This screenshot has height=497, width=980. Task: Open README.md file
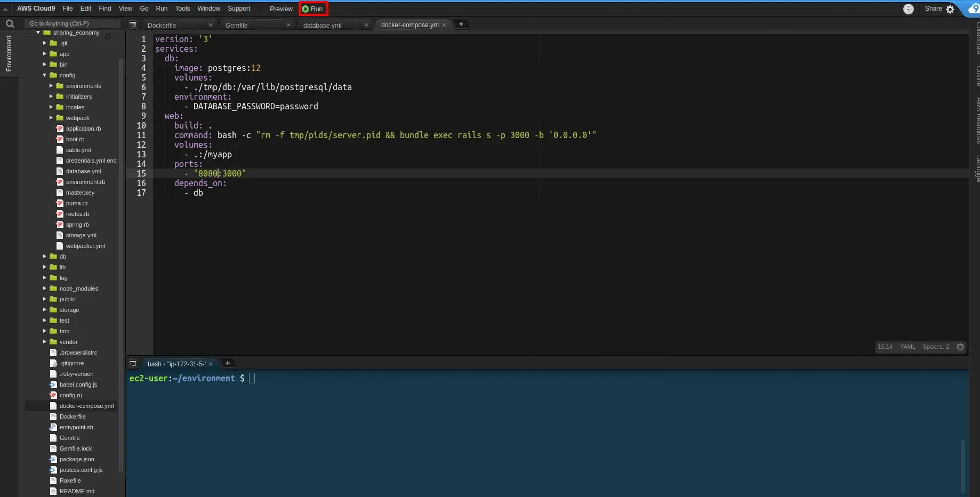(x=77, y=491)
